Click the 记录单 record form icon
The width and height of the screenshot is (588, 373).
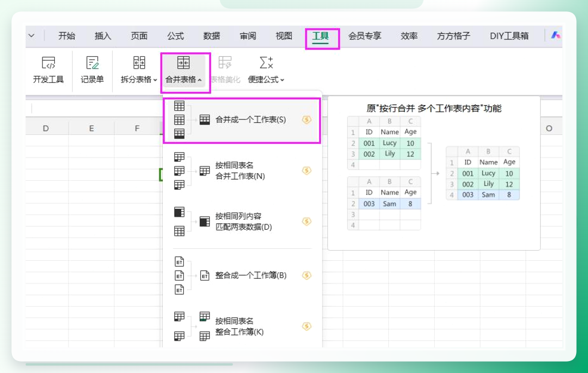[92, 63]
